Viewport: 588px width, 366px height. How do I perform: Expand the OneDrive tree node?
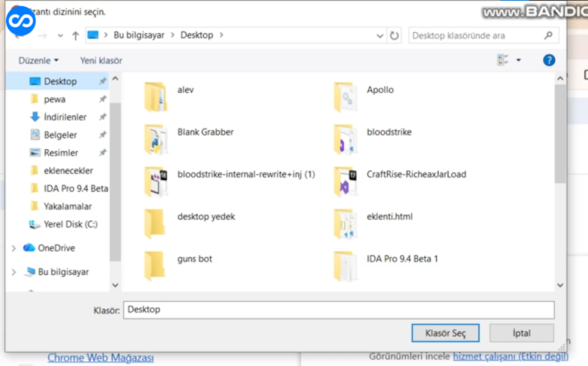(14, 248)
